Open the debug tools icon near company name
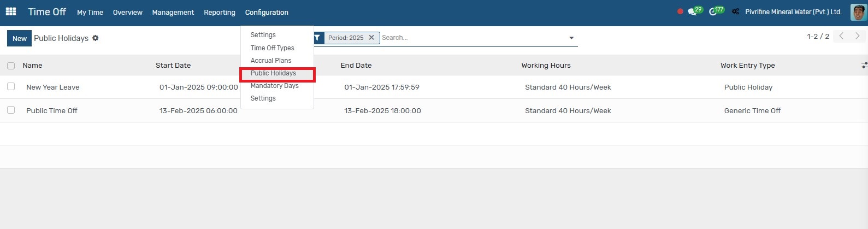This screenshot has width=868, height=229. tap(735, 11)
